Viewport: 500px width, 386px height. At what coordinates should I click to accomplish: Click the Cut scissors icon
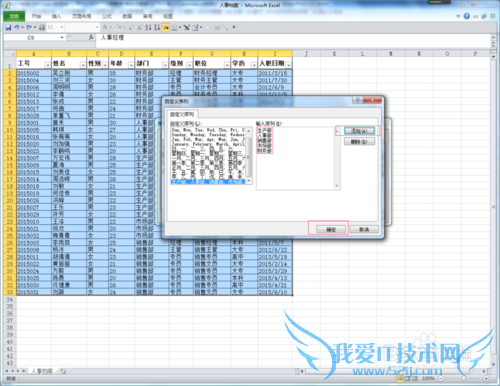click(x=187, y=27)
